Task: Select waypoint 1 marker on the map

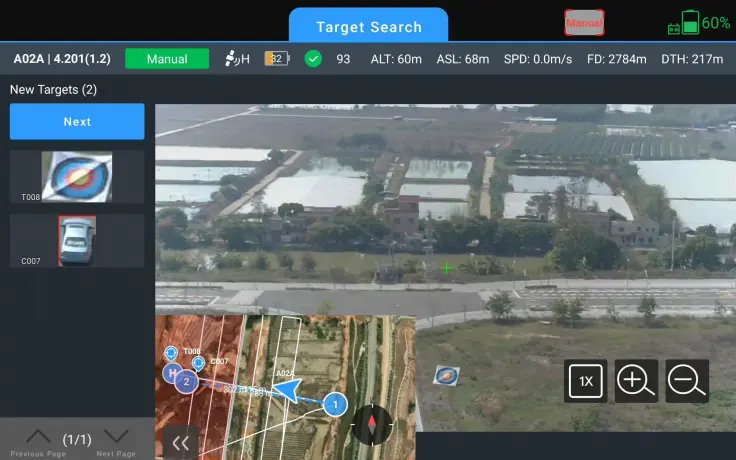Action: (336, 404)
